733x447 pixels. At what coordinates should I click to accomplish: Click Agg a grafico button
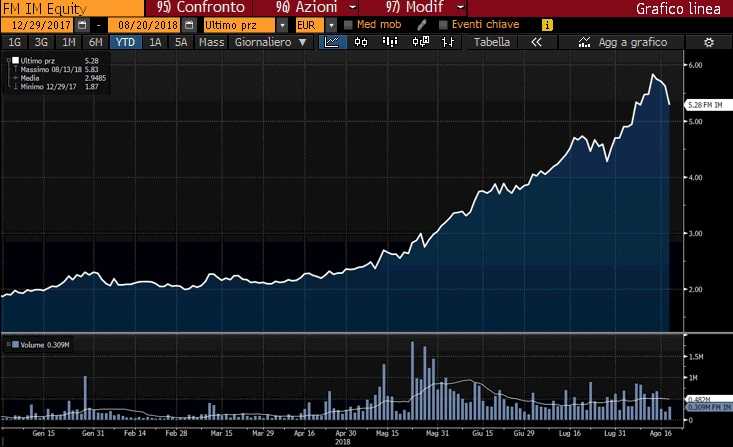click(x=622, y=43)
